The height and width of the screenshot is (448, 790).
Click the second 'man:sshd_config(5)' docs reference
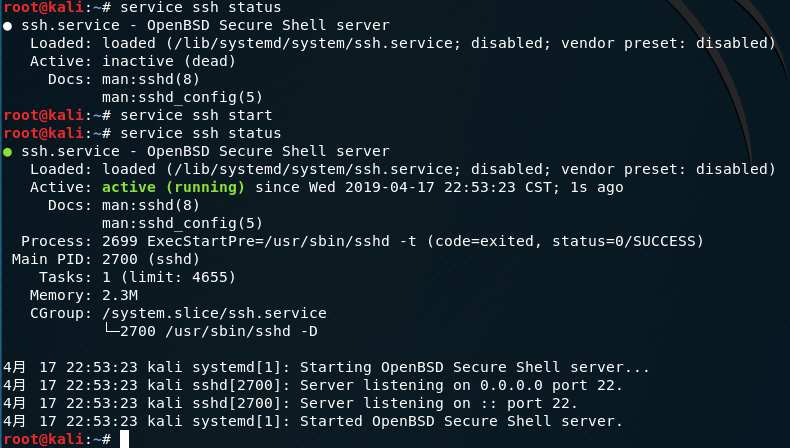coord(182,223)
